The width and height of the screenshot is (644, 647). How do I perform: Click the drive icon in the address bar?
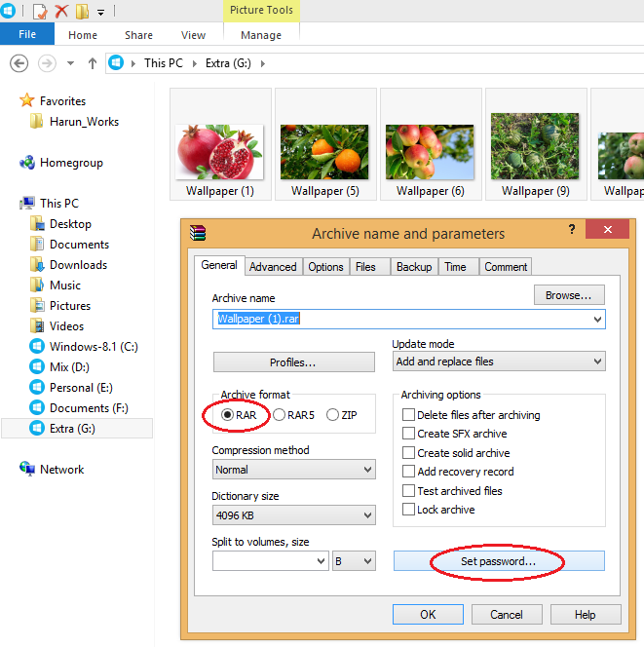[116, 63]
